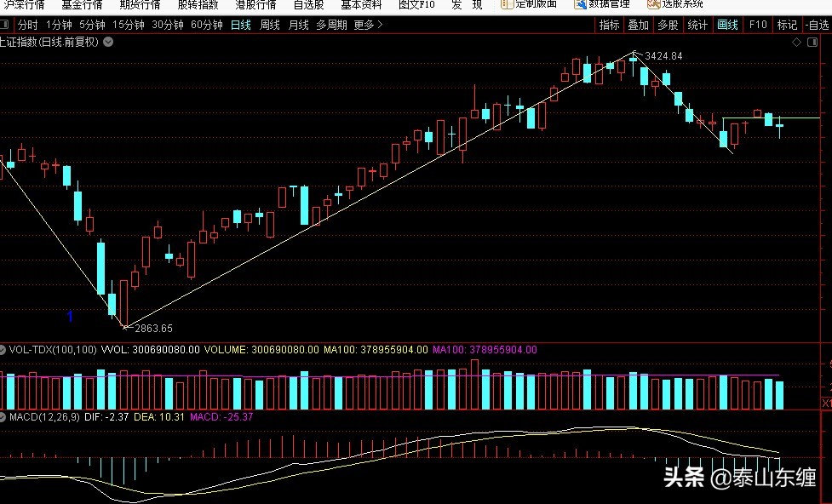The image size is (832, 504).
Task: Open the 发现 menu
Action: click(467, 5)
